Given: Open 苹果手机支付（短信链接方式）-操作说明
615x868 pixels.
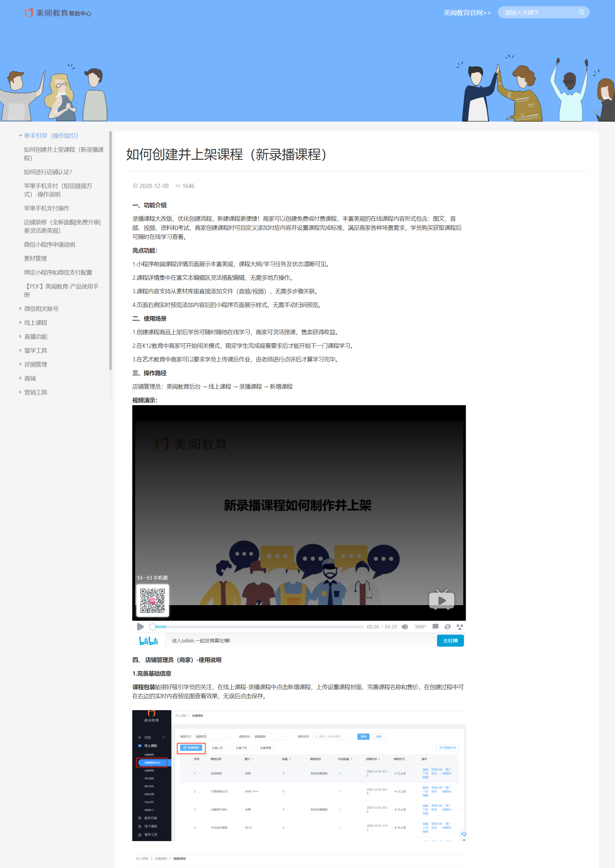Looking at the screenshot, I should (x=58, y=190).
